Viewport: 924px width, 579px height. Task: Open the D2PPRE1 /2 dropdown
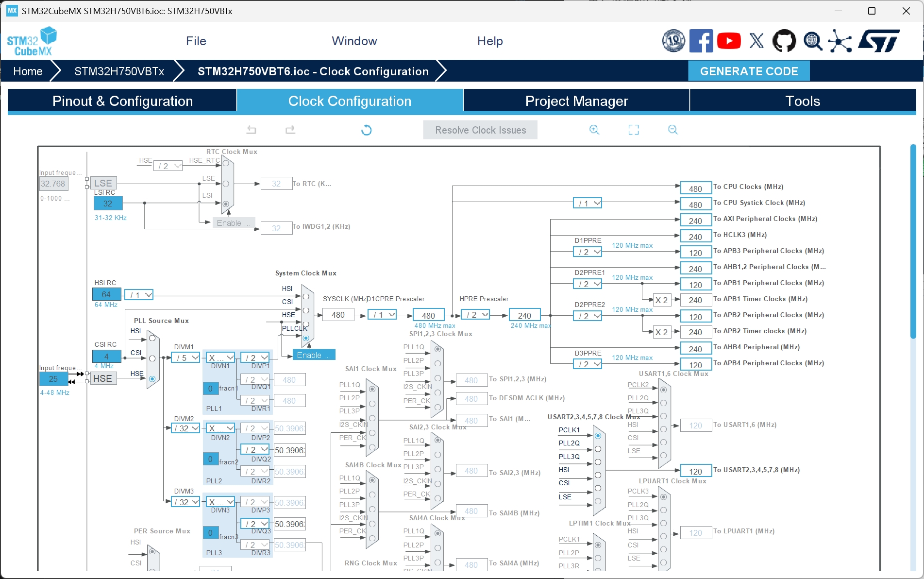[588, 284]
